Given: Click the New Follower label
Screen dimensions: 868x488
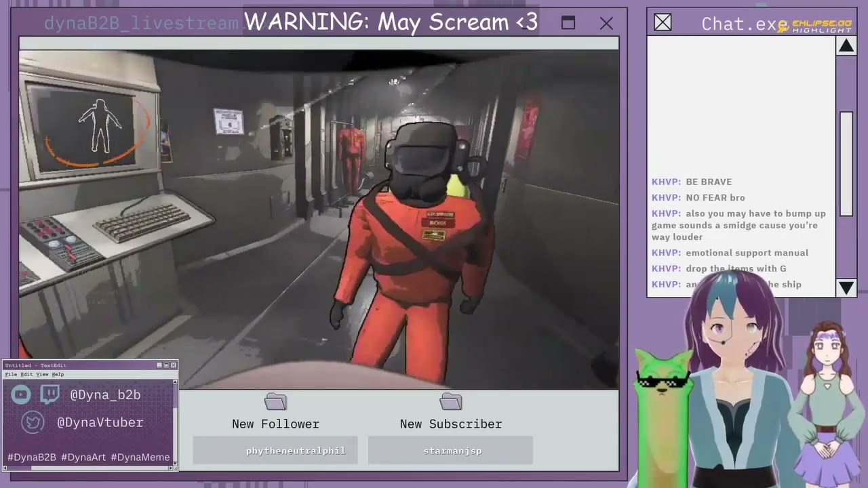Looking at the screenshot, I should 275,424.
